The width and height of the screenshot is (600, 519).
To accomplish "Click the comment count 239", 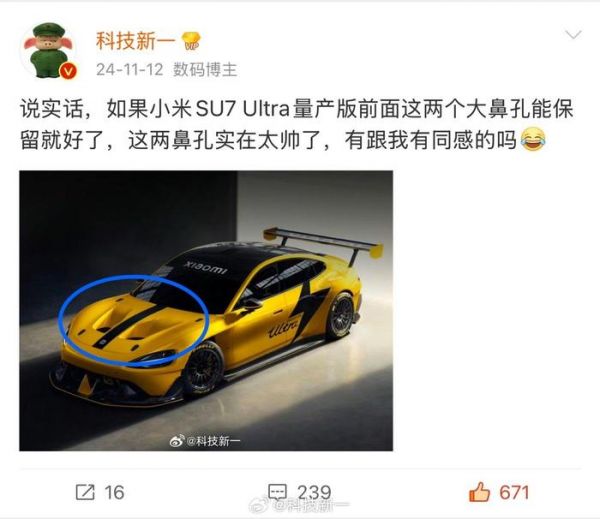I will pos(314,493).
